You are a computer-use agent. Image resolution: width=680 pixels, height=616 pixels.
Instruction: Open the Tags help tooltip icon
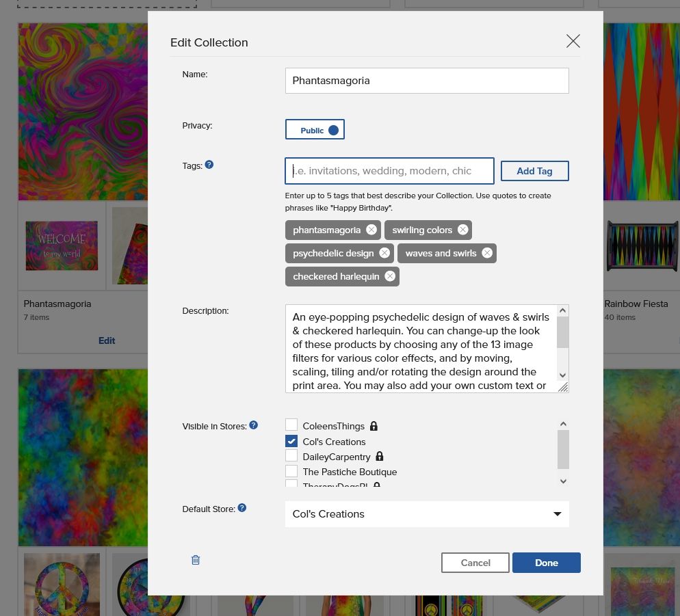209,165
